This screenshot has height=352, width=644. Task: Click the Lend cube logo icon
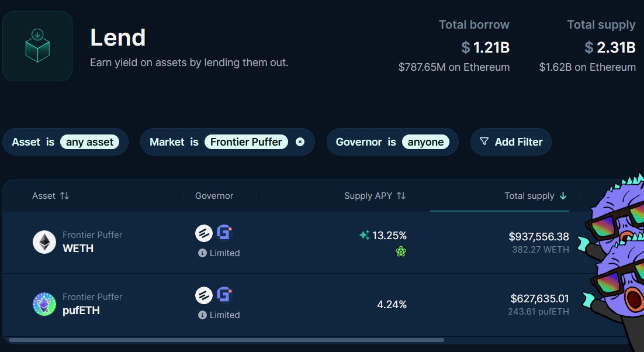(x=37, y=46)
